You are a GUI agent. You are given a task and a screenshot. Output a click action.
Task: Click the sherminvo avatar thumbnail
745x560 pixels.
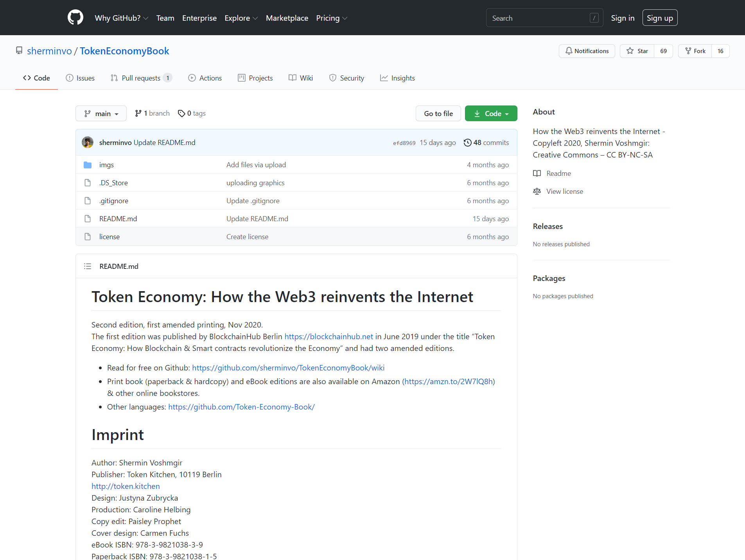pos(88,142)
